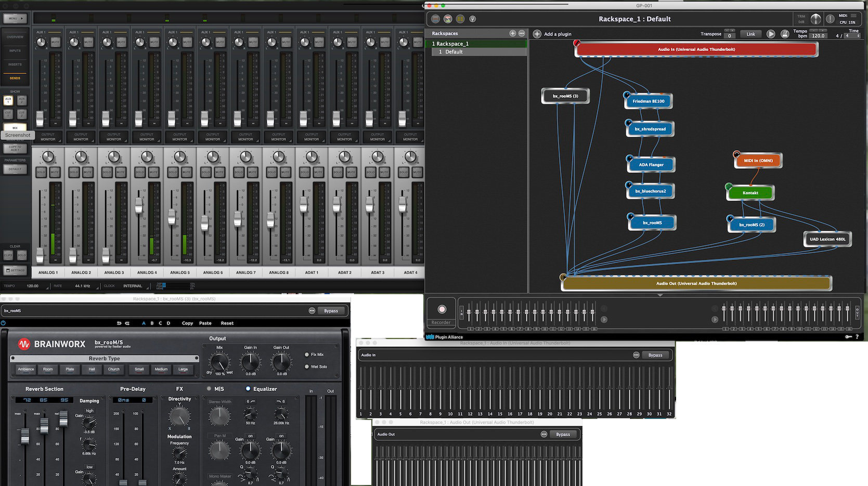Open the ellipsis menu in bx_rooMS plugin header
This screenshot has width=868, height=486.
(312, 311)
